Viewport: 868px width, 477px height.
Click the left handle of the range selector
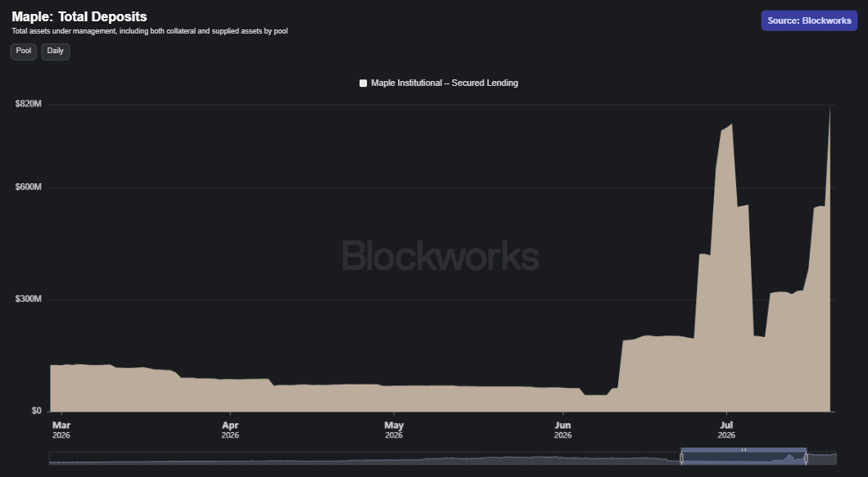[681, 458]
